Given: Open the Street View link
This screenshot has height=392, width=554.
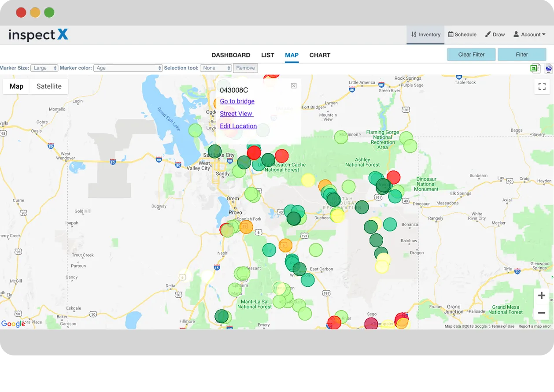Looking at the screenshot, I should [x=236, y=114].
